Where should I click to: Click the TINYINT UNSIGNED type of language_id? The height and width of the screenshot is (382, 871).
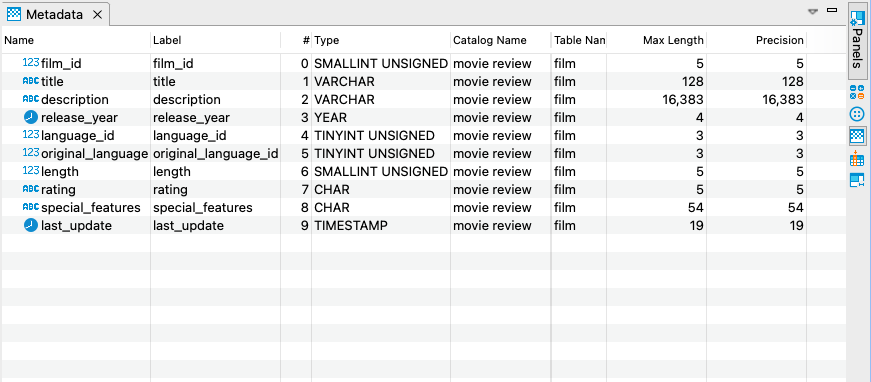pos(374,136)
